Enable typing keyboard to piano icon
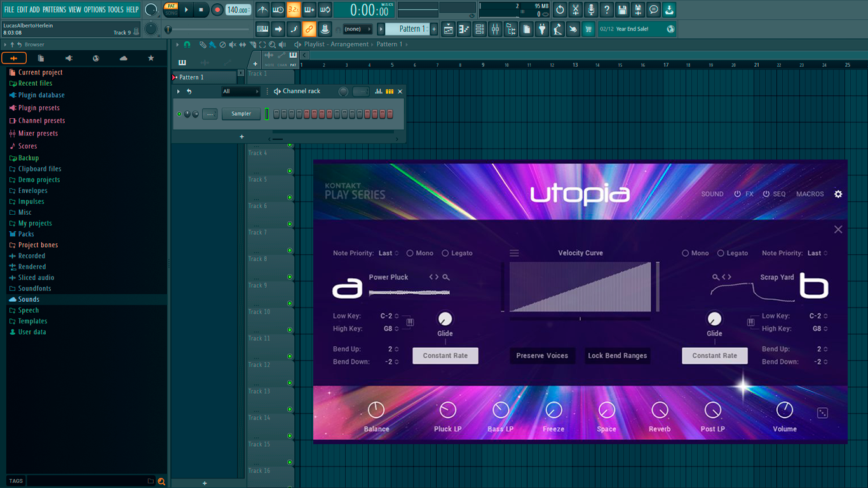 tap(262, 29)
